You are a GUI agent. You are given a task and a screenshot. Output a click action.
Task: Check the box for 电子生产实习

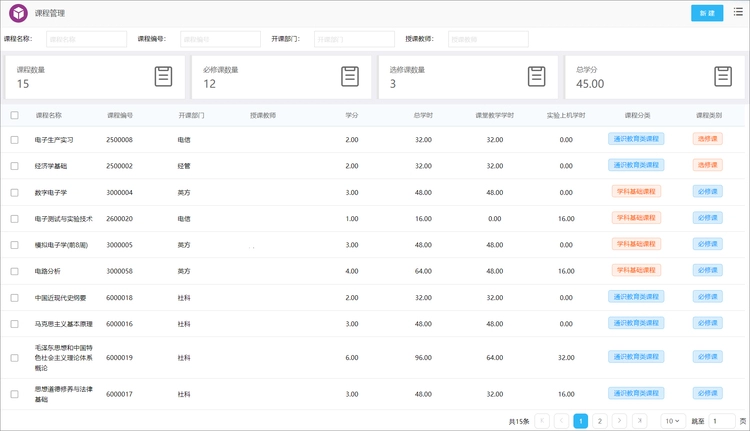coord(14,140)
